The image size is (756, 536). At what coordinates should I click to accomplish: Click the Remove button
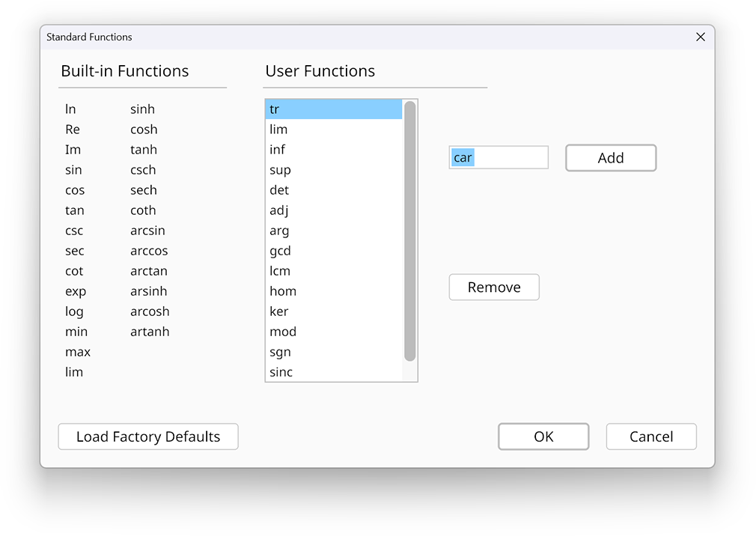click(x=493, y=287)
